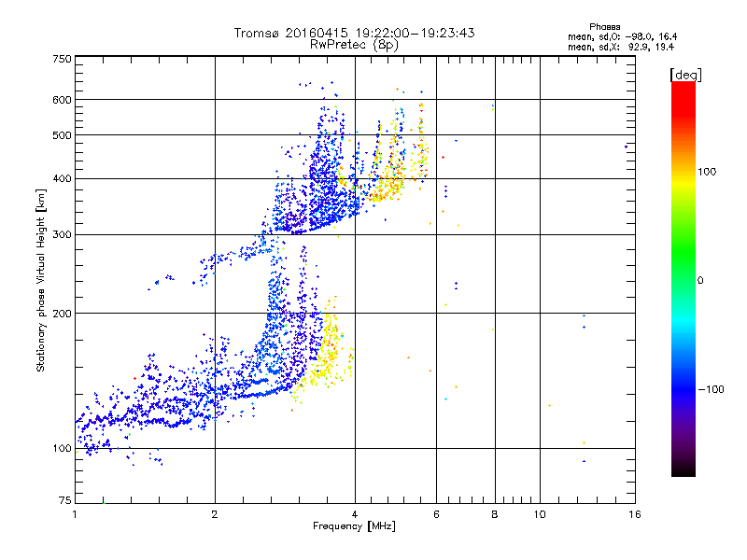Select the 'mean, sd,O: -98.0, 16.4' line
This screenshot has height=560, width=747.
(x=622, y=36)
